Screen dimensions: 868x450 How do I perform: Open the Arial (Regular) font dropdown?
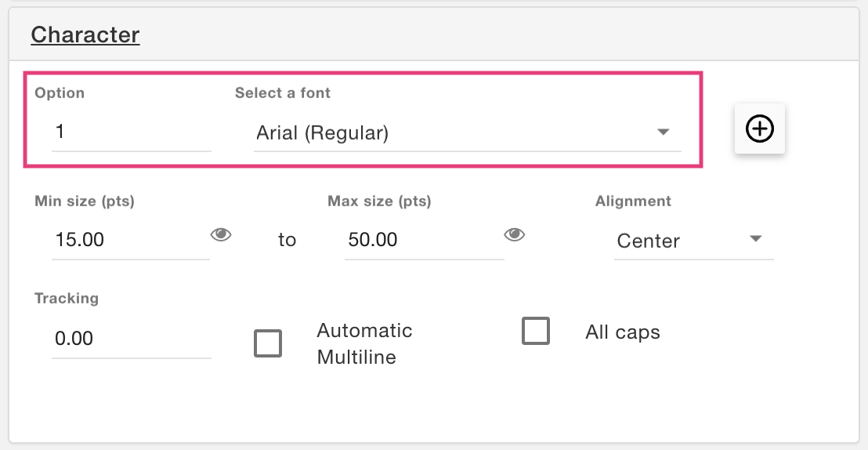pos(468,133)
